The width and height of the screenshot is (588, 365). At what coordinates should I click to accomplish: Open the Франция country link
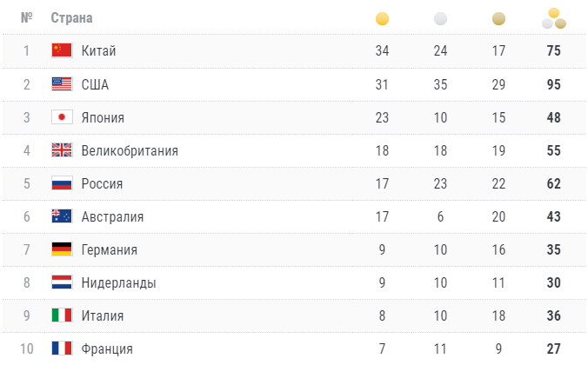click(x=107, y=348)
